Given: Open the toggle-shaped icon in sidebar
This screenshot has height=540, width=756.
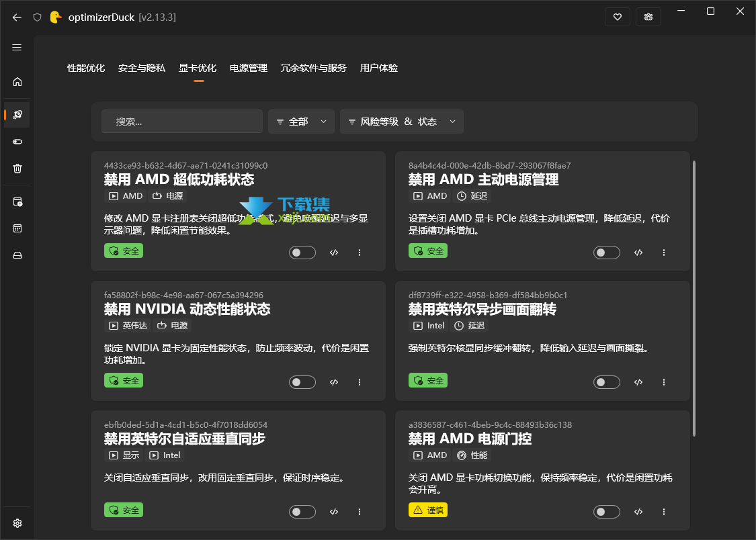Looking at the screenshot, I should coord(17,142).
